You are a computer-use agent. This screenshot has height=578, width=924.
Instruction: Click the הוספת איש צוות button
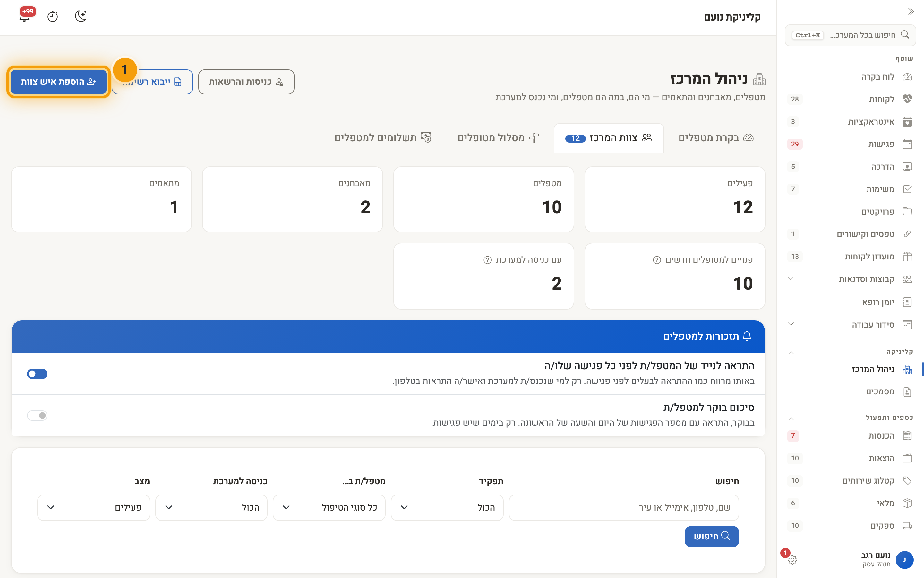pyautogui.click(x=58, y=82)
